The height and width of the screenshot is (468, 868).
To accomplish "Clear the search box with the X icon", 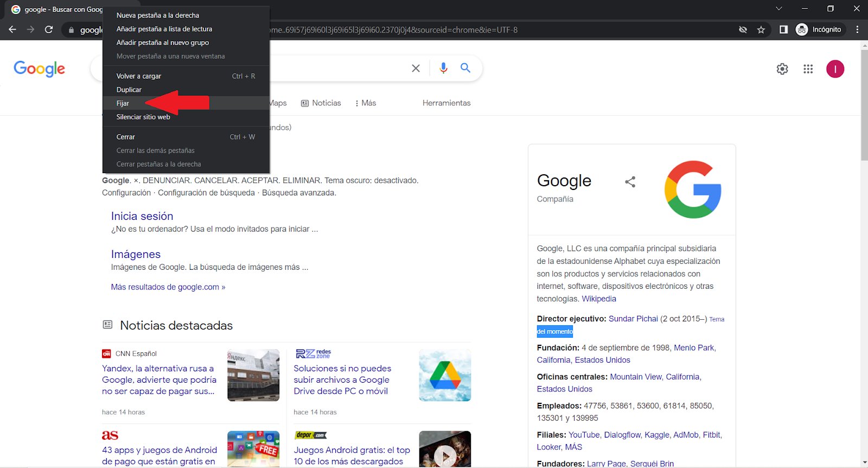I will click(416, 68).
